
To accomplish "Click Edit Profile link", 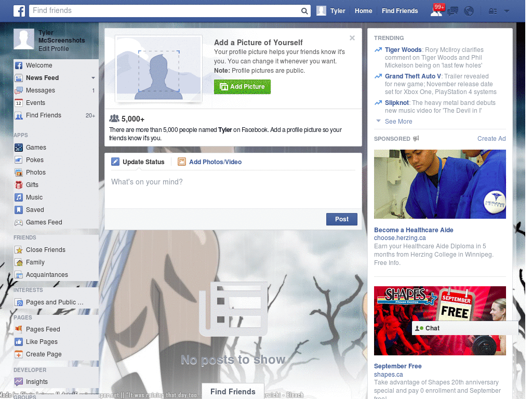I will click(x=54, y=48).
